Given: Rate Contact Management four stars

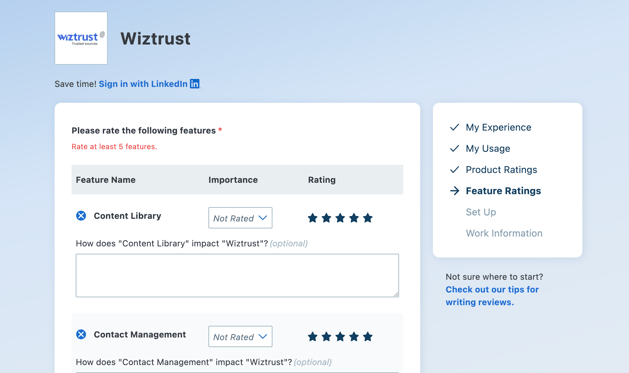Looking at the screenshot, I should tap(354, 337).
